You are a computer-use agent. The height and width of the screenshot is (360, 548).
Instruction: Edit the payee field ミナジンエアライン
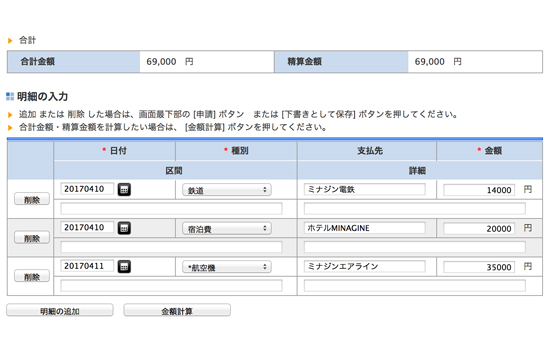(365, 266)
